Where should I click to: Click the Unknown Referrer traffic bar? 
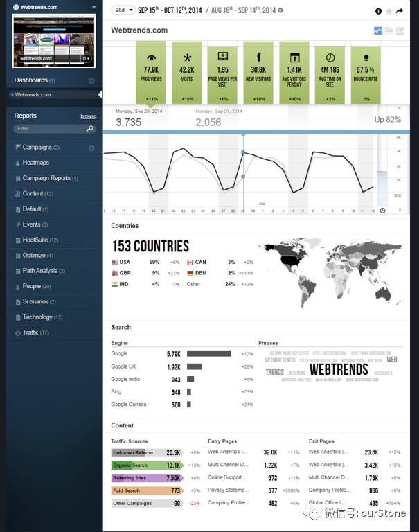click(x=148, y=452)
